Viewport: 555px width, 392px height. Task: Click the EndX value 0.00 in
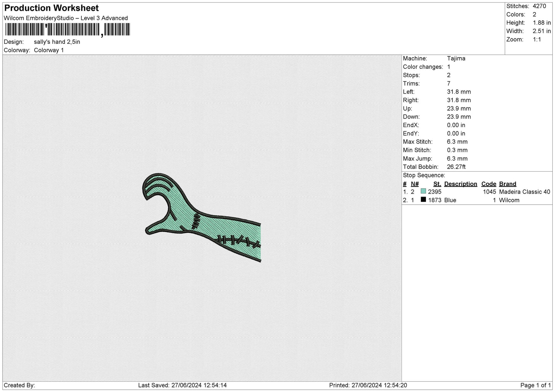456,125
